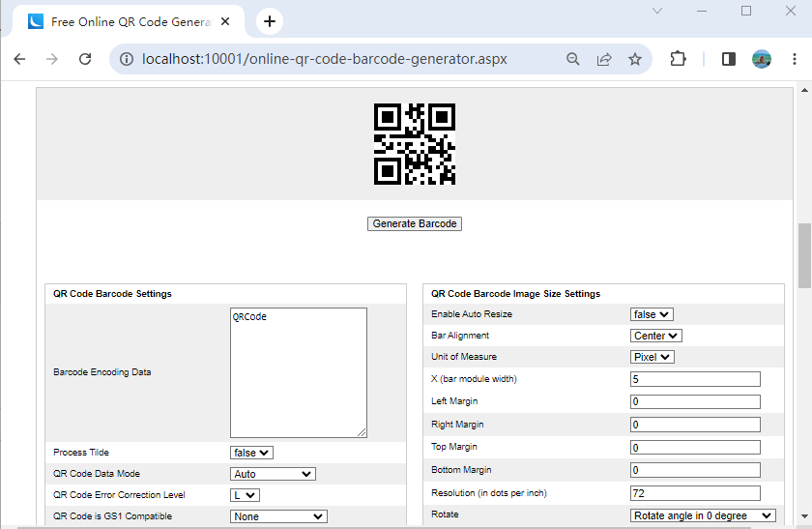Click the Resolution (in dots per inch) label

(x=489, y=492)
